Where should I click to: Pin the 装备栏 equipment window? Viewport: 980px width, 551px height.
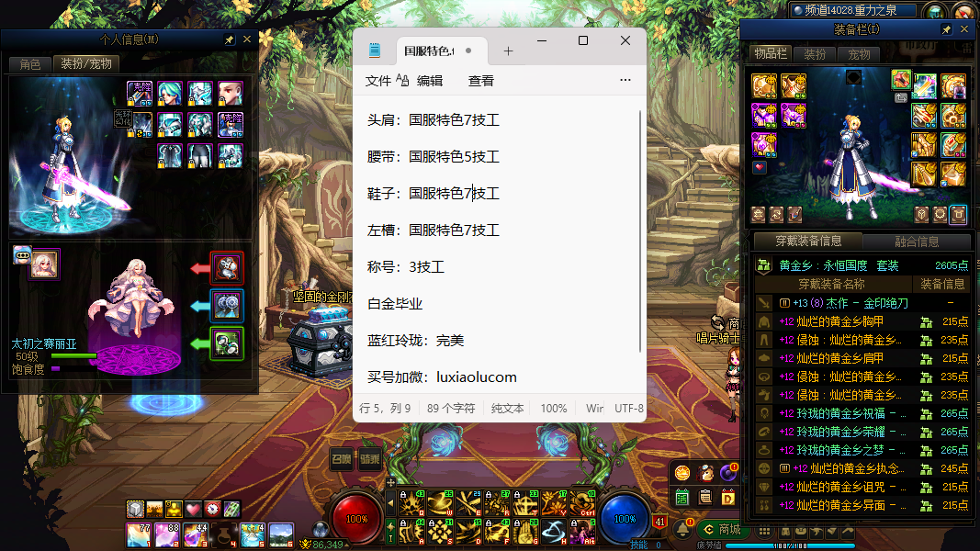[x=947, y=30]
